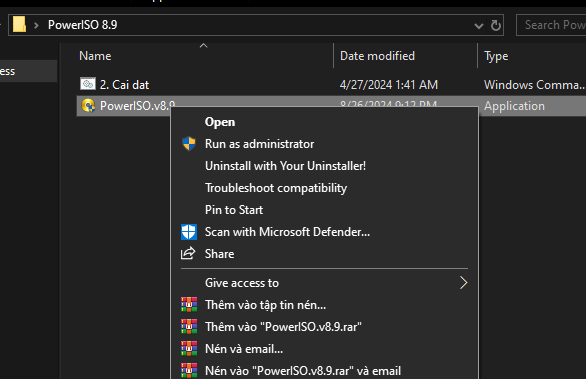The image size is (586, 379).
Task: Click WinRAR icon beside 'Nén vào "PowerISO.v8.9.rar" và email'
Action: (189, 371)
